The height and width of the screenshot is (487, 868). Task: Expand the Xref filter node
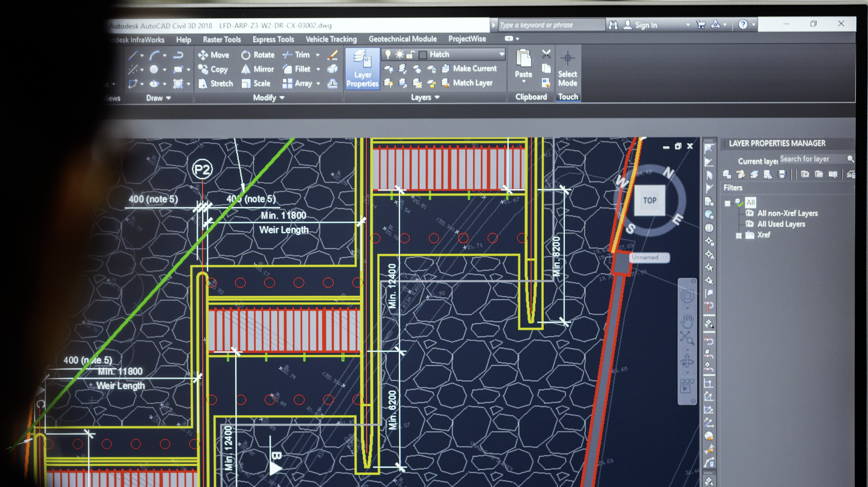(x=739, y=235)
